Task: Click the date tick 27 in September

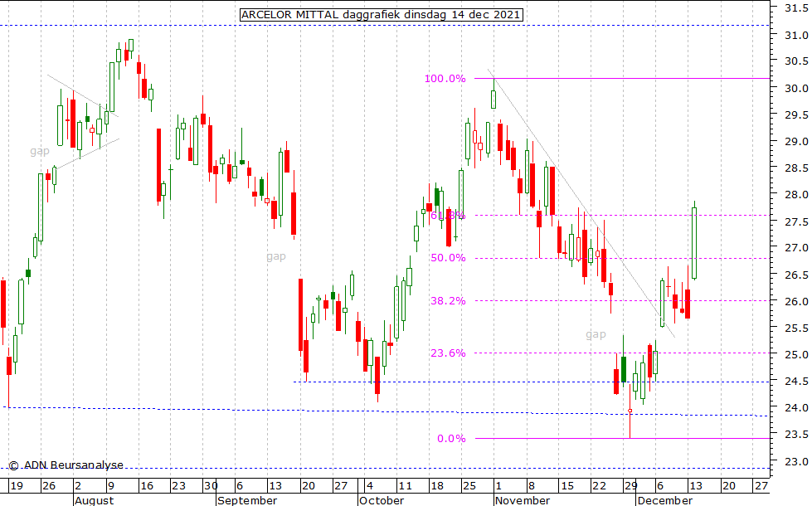Action: coord(341,486)
